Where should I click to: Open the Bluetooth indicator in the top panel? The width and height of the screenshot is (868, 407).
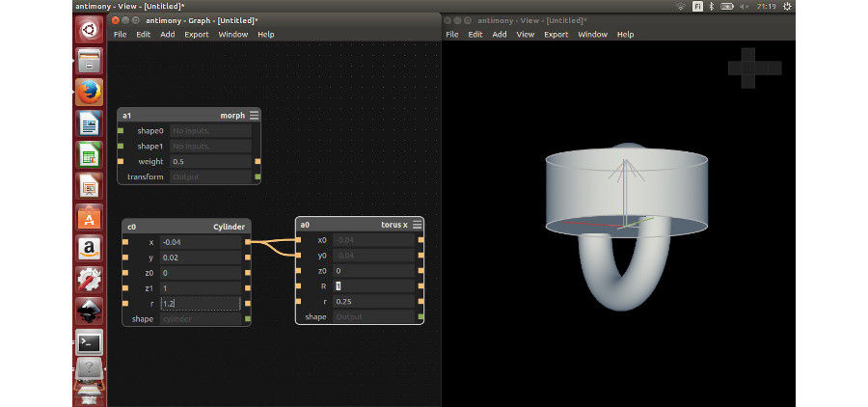[x=712, y=6]
